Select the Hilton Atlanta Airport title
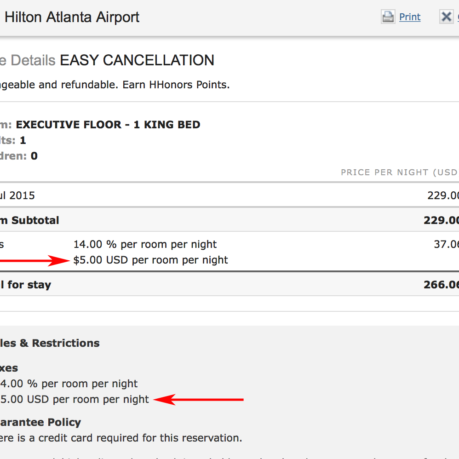 72,17
